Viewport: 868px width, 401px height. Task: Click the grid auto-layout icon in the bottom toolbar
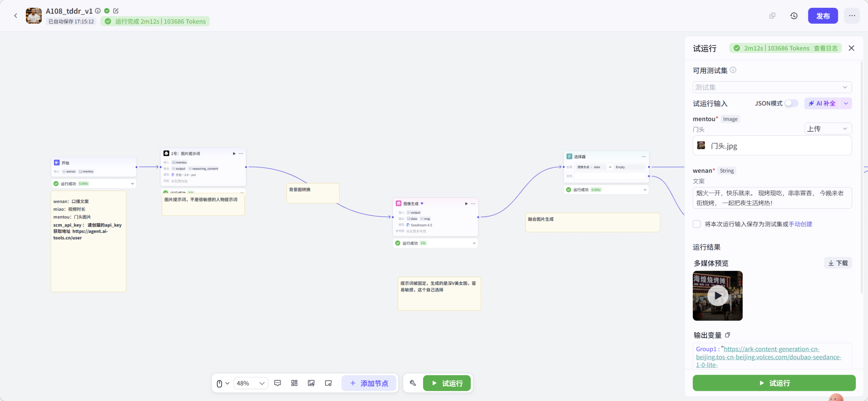pyautogui.click(x=294, y=383)
